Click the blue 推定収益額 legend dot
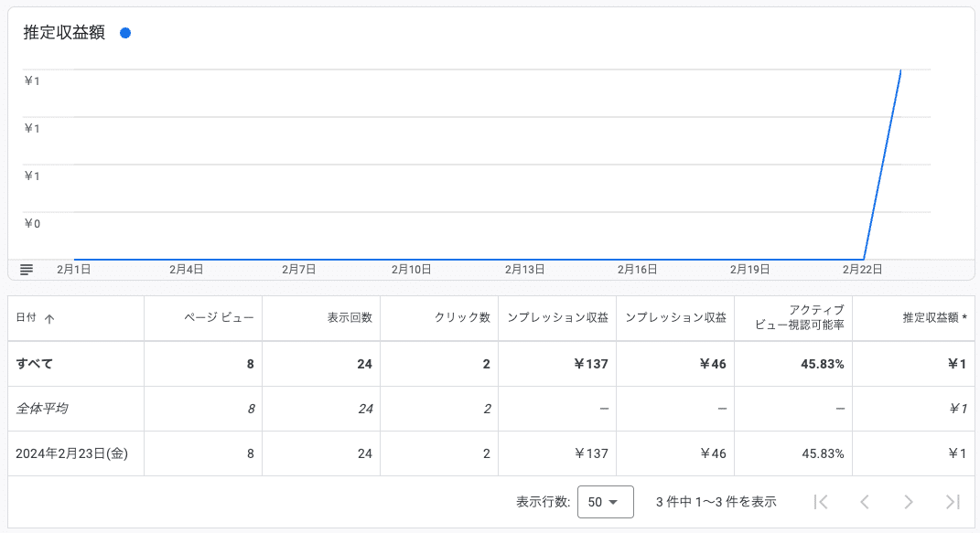Screen dimensions: 980x533 (x=124, y=33)
